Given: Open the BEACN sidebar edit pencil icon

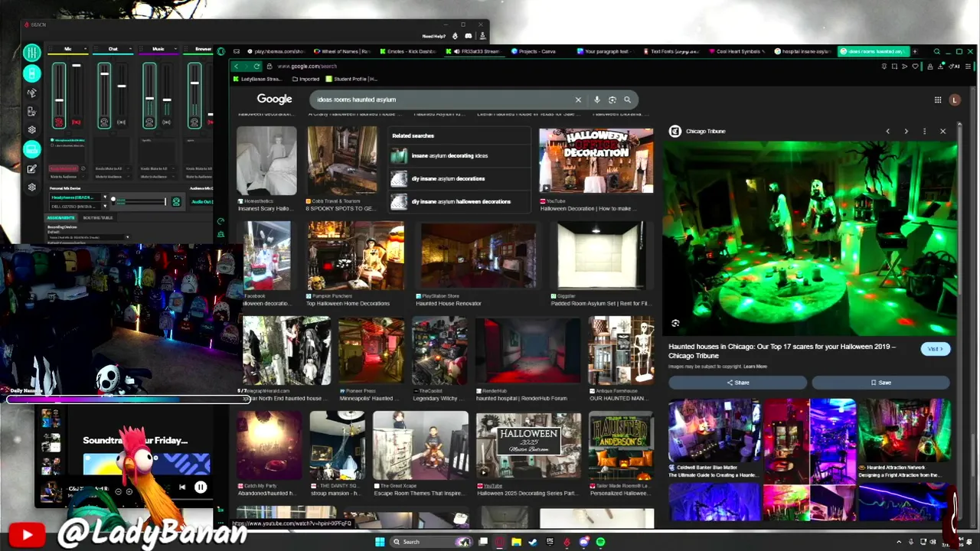Looking at the screenshot, I should (x=31, y=169).
